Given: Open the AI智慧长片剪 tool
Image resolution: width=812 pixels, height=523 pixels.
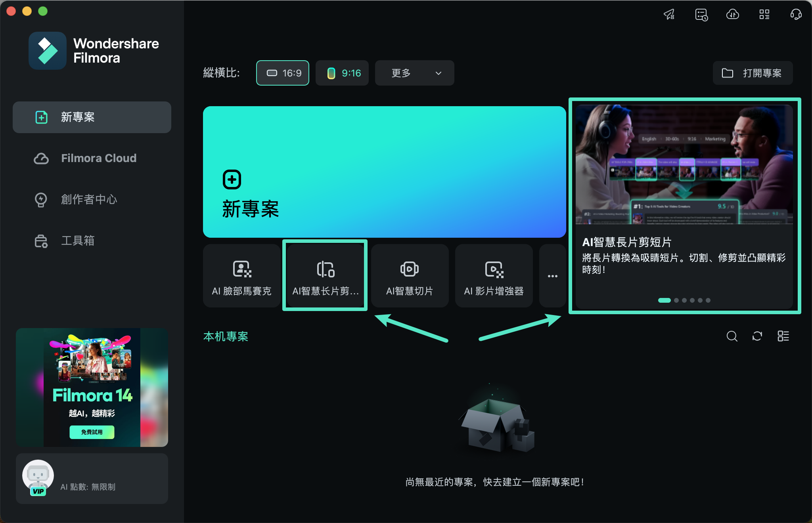Looking at the screenshot, I should [x=325, y=276].
